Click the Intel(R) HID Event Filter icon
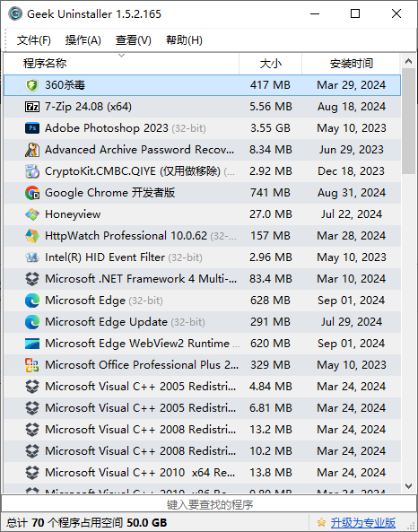This screenshot has height=532, width=418. click(x=32, y=257)
